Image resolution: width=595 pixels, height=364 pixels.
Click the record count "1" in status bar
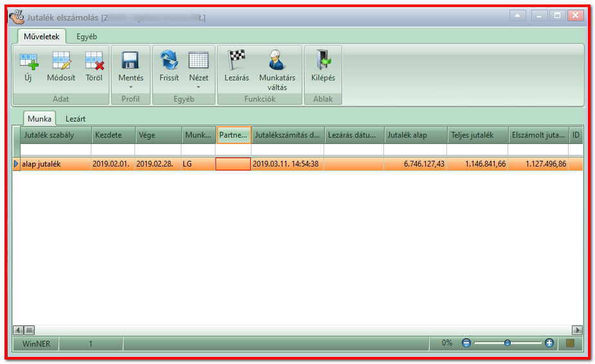tap(91, 344)
